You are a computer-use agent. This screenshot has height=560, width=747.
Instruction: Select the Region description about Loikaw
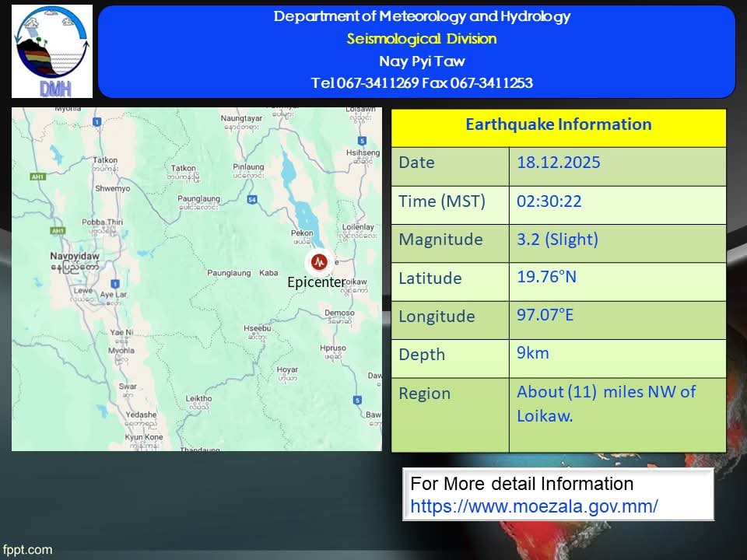coord(605,404)
